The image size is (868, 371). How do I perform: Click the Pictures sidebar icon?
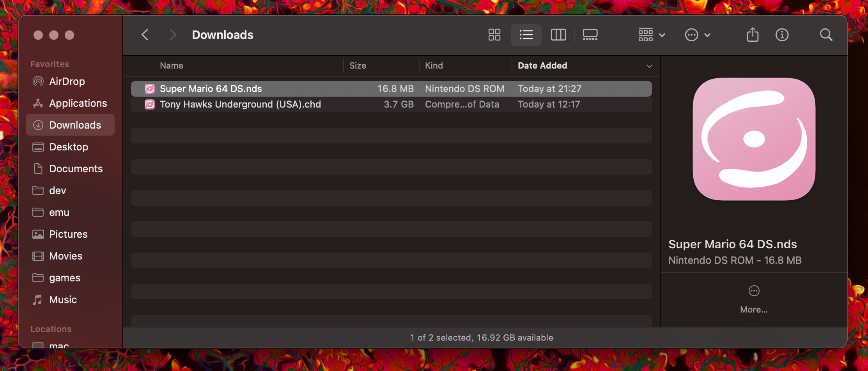(38, 234)
